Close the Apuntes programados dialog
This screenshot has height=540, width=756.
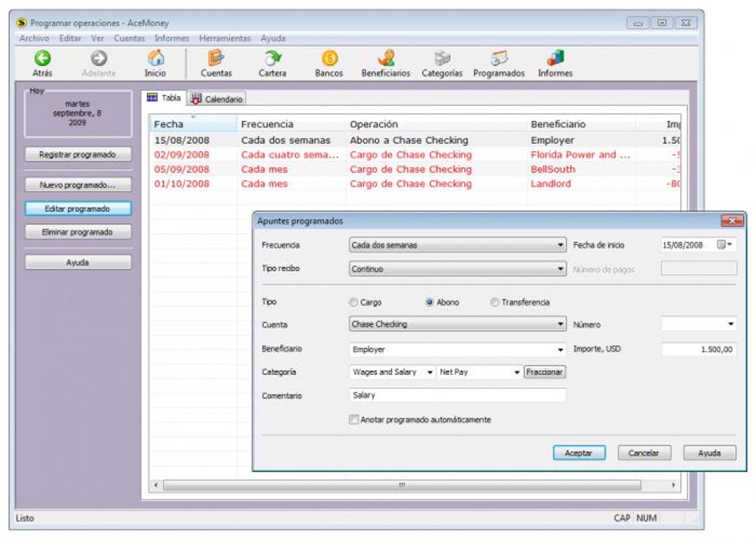pos(732,221)
